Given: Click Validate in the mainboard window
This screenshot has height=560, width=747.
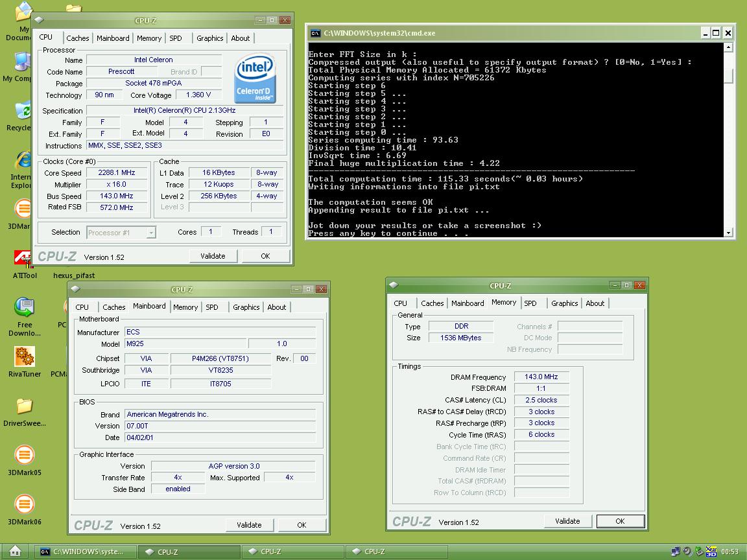Looking at the screenshot, I should [249, 525].
